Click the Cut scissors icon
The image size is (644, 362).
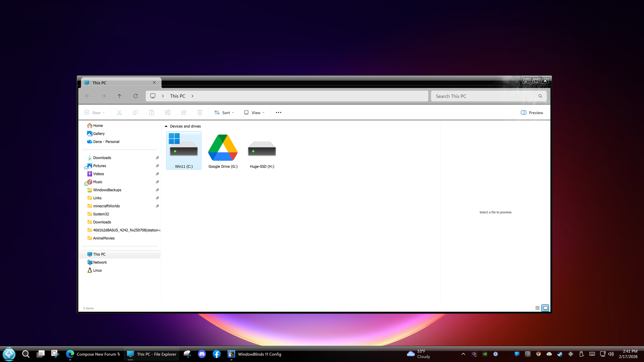[119, 113]
